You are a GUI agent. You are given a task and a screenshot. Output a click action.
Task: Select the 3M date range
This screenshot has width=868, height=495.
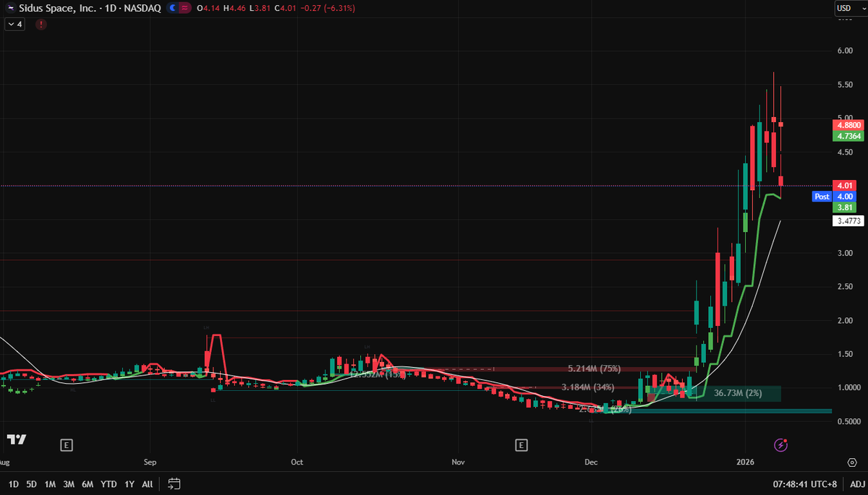(69, 483)
